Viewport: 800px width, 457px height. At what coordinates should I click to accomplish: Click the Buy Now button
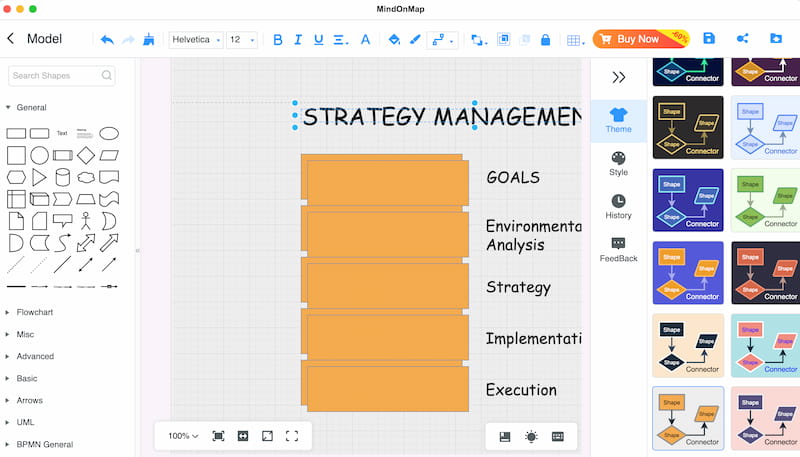pyautogui.click(x=641, y=39)
